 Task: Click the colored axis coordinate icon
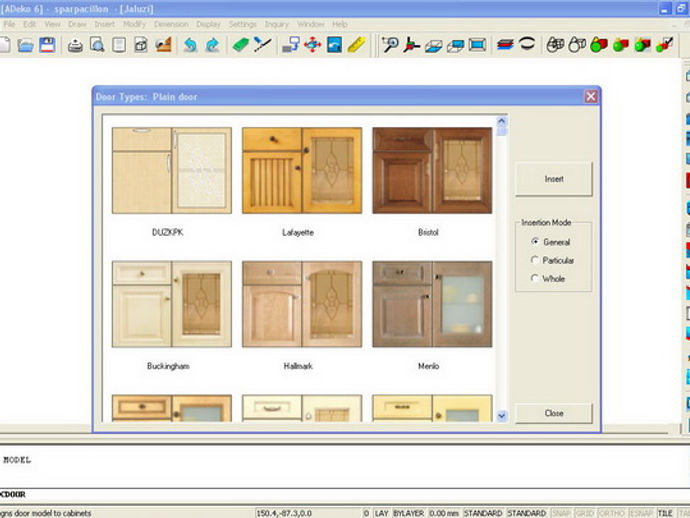pos(411,45)
